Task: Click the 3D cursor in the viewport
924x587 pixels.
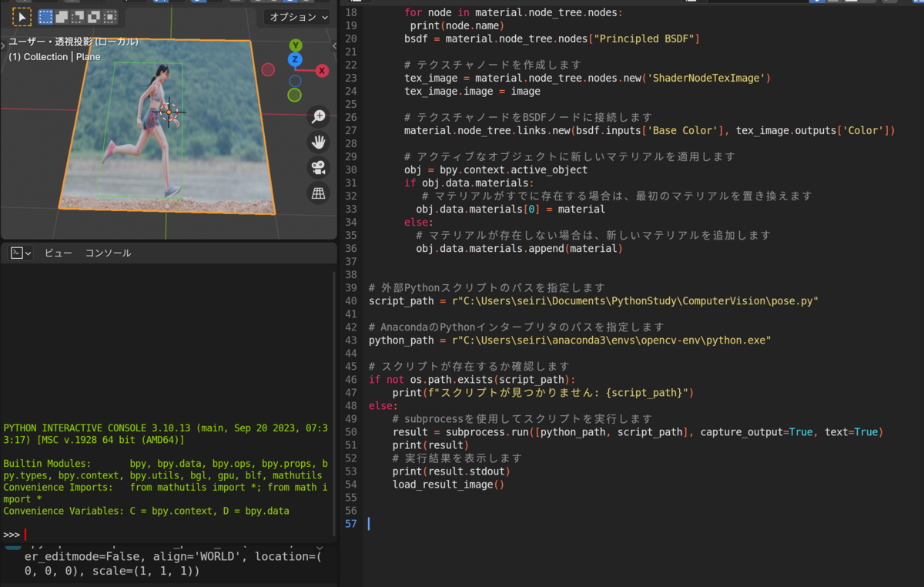Action: [x=169, y=112]
